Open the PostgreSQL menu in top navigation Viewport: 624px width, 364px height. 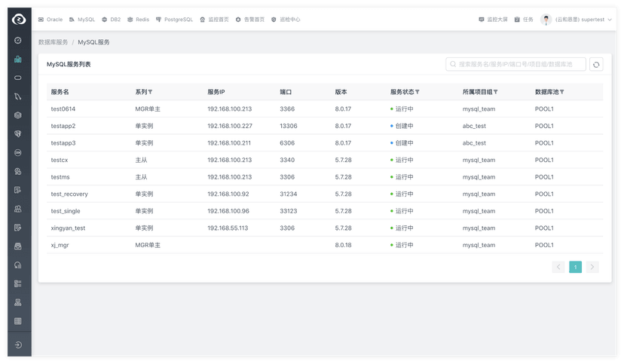pyautogui.click(x=174, y=20)
